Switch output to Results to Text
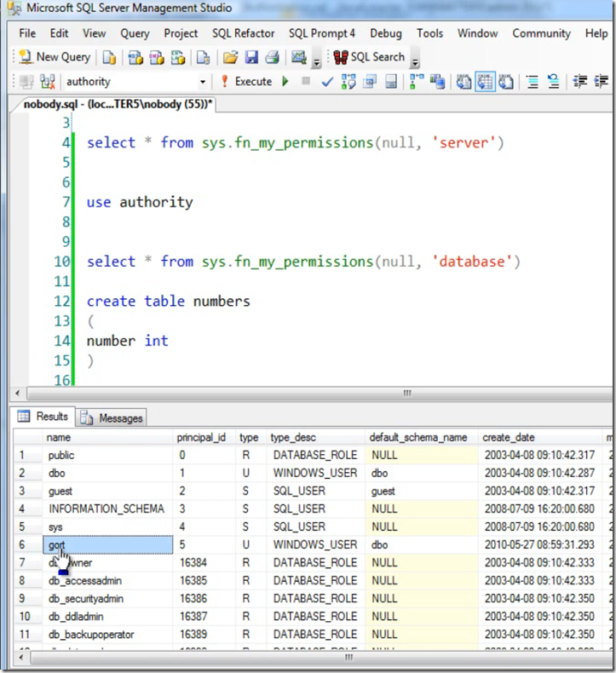 [x=463, y=82]
